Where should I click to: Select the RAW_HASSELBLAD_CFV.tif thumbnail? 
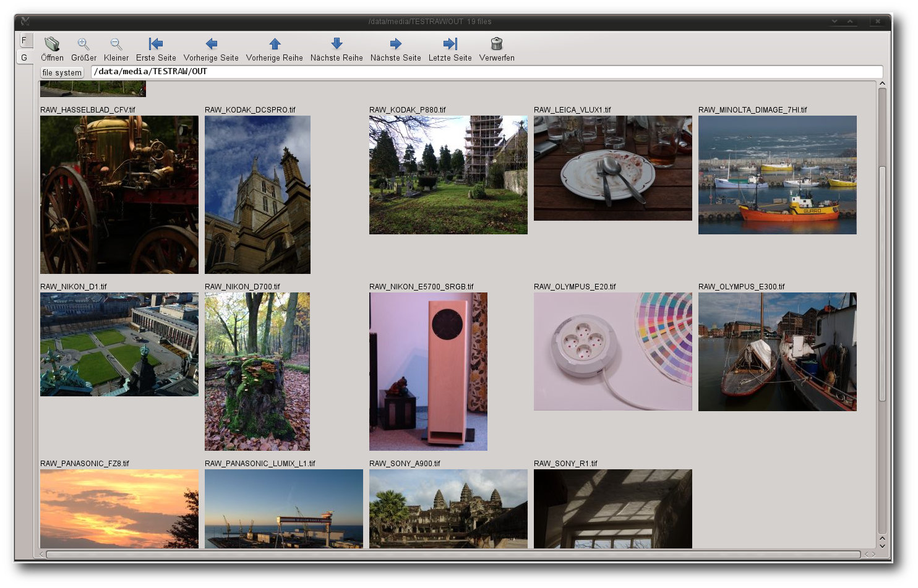(119, 195)
